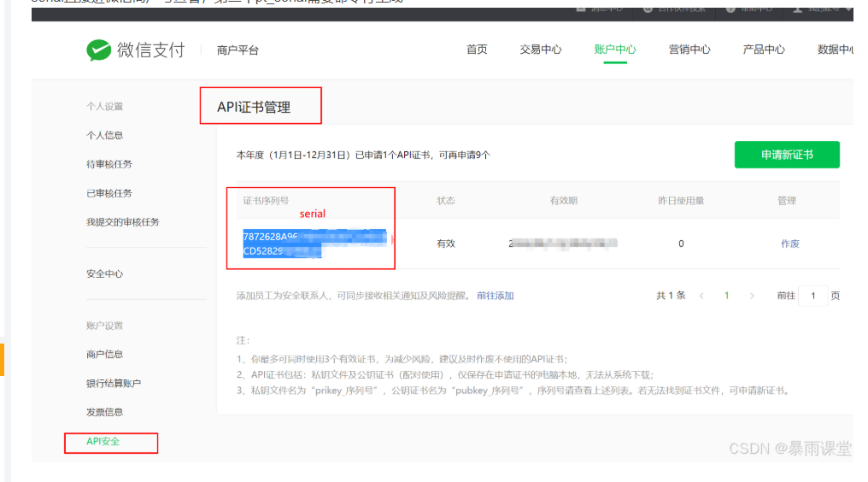868x482 pixels.
Task: Open 银行结算账户 in the sidebar
Action: pyautogui.click(x=114, y=383)
